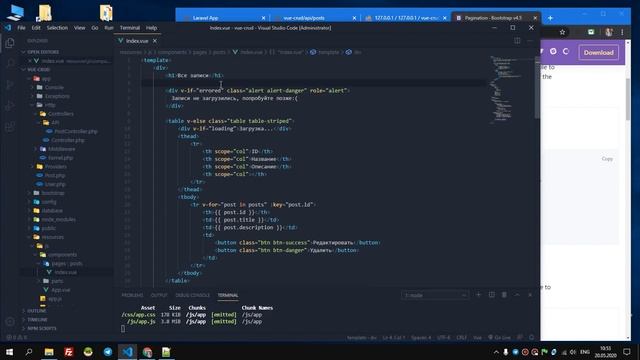Close the terminal panel
The image size is (640, 360).
point(530,295)
